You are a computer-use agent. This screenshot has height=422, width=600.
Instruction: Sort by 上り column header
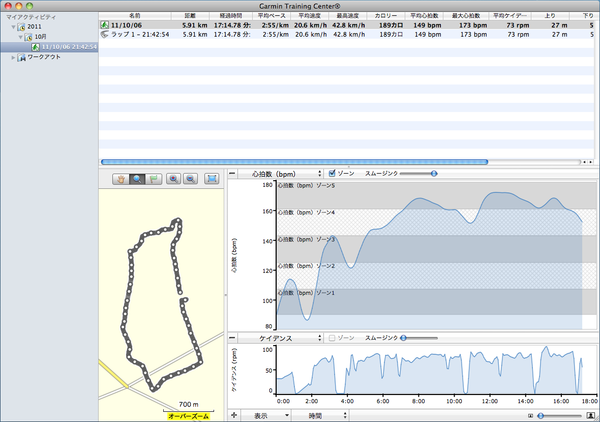click(x=550, y=16)
